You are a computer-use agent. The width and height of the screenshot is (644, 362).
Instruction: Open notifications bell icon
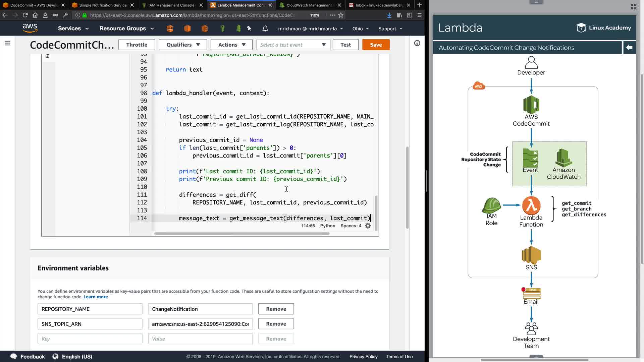click(265, 28)
